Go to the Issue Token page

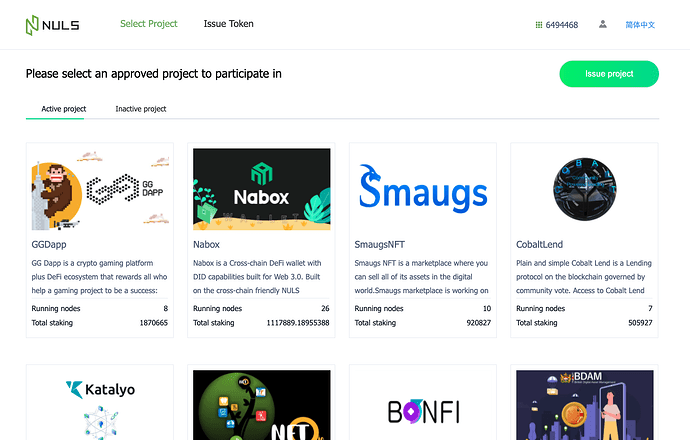228,23
